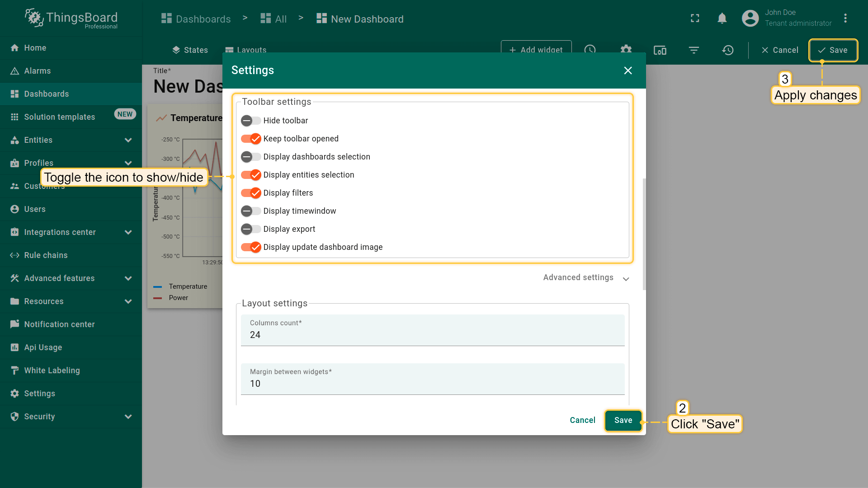Click the dialog's vertical scrollbar
The width and height of the screenshot is (868, 488).
coord(644,234)
